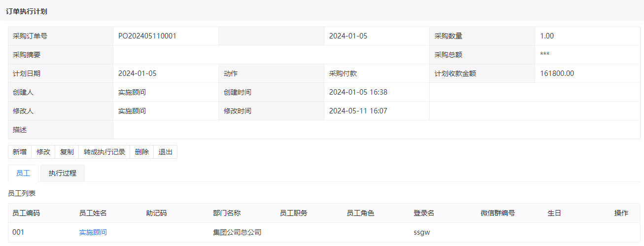
Task: Click the 操作 column header
Action: 621,213
